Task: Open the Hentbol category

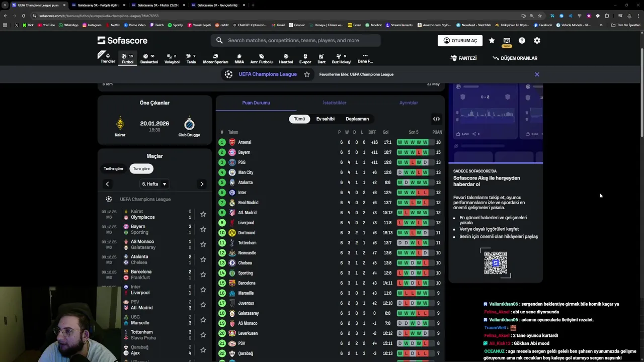Action: click(286, 58)
